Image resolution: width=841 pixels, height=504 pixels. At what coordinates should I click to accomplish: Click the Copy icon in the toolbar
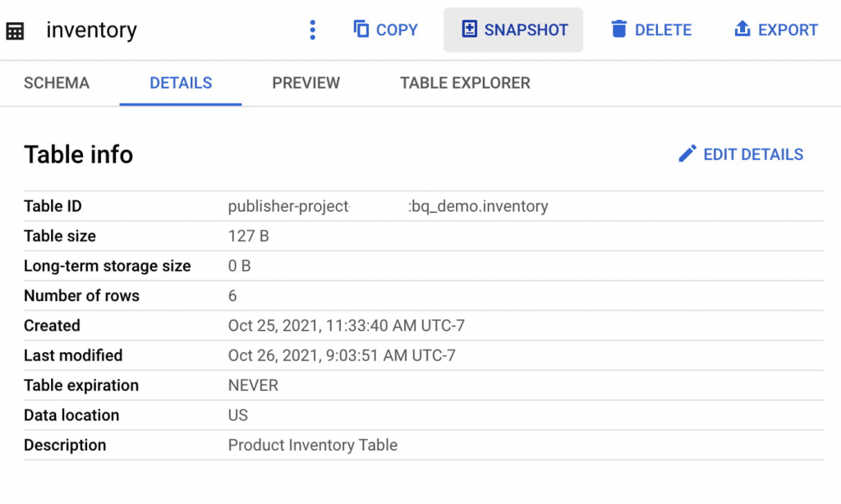coord(361,29)
